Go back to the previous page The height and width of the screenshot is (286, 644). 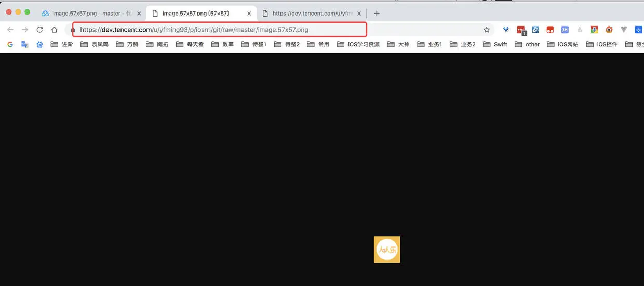[x=10, y=30]
